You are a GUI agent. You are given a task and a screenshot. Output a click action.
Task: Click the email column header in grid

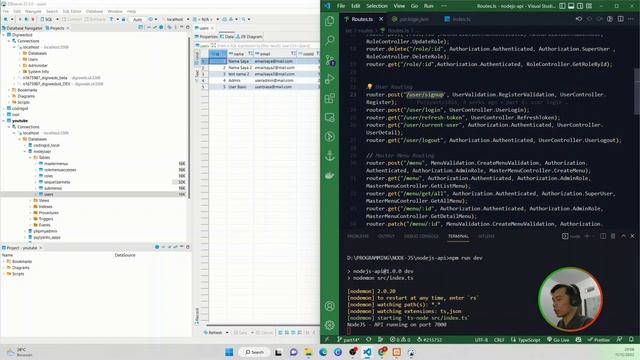[274, 54]
